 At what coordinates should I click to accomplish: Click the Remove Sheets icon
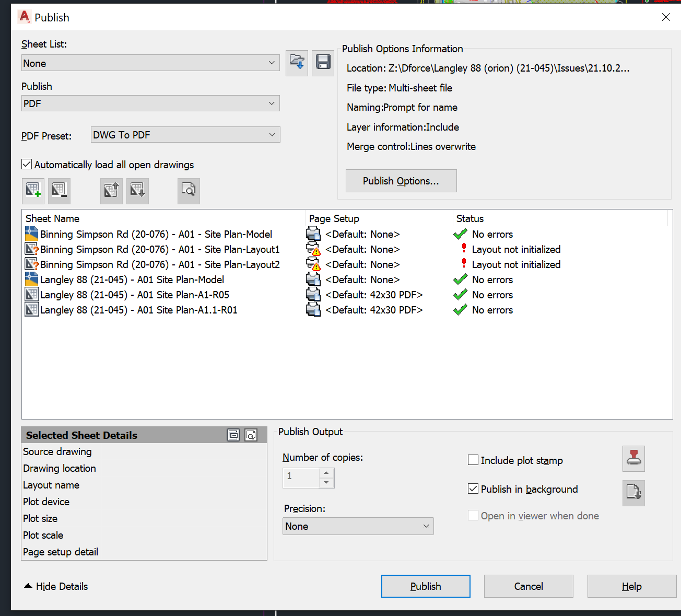click(x=59, y=191)
